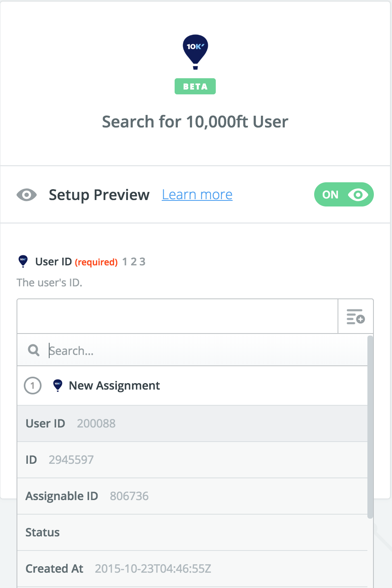The height and width of the screenshot is (588, 392).
Task: Click the magnifying glass search icon
Action: pos(34,350)
